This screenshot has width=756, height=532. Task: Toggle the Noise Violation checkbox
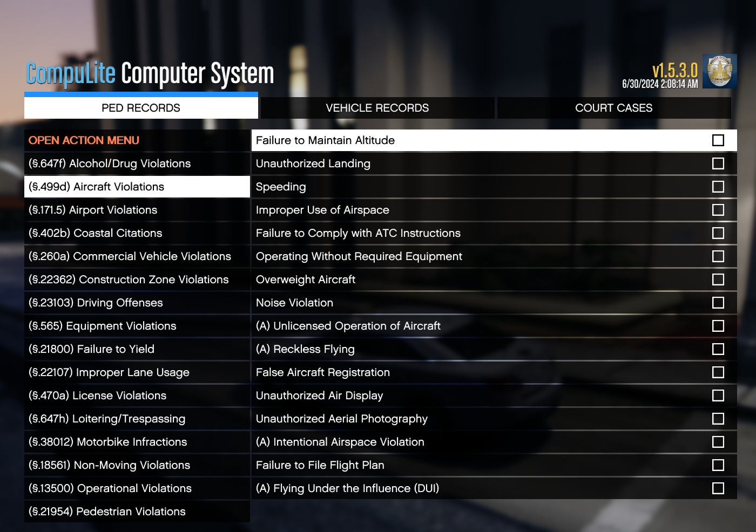718,303
